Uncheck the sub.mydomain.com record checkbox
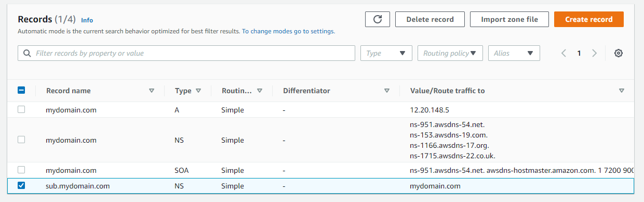This screenshot has height=202, width=644. [21, 185]
